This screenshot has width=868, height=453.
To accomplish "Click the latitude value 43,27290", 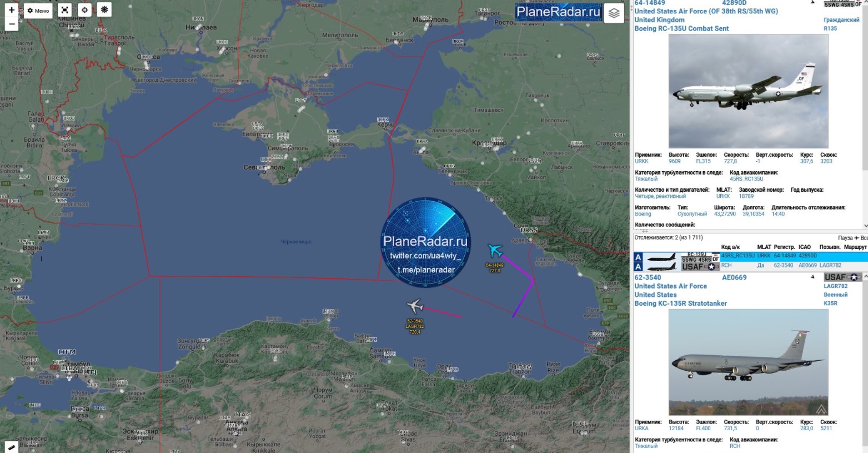I will coord(725,213).
